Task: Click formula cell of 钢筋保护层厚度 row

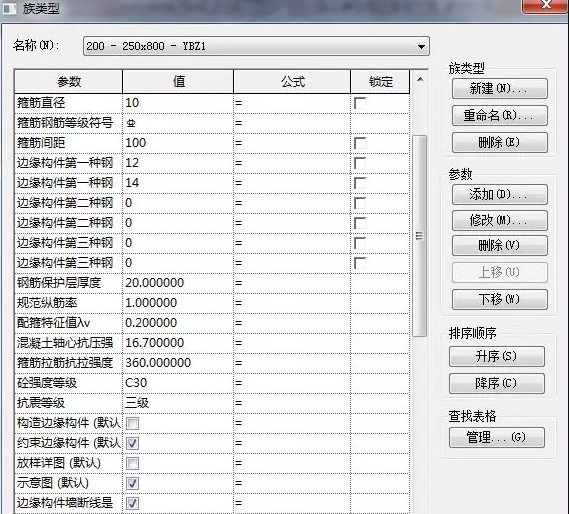Action: pos(292,283)
